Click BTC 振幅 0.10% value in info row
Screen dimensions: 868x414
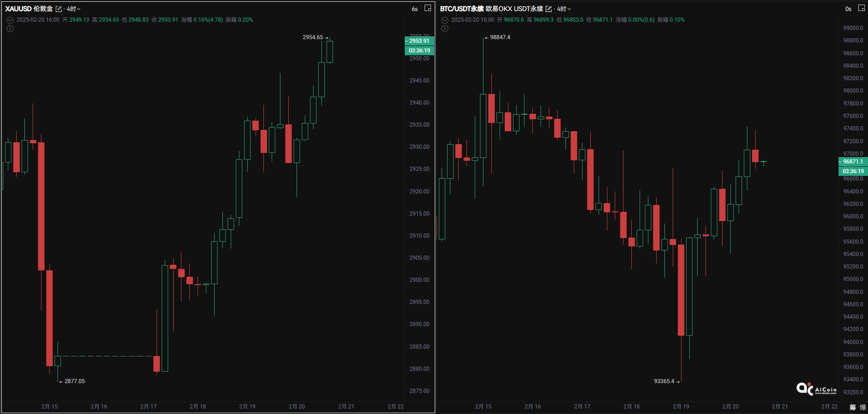(x=677, y=20)
